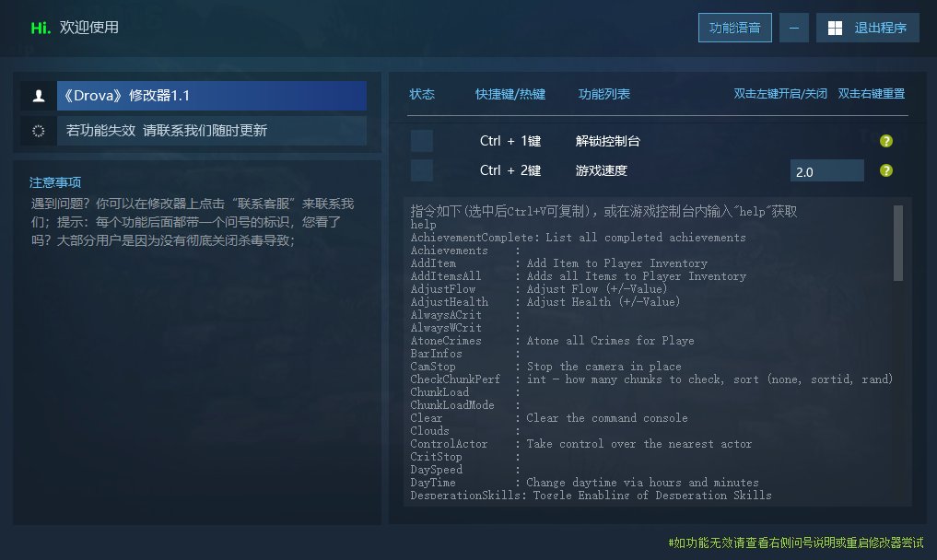Toggle the 解锁控制台 status checkbox
The width and height of the screenshot is (937, 560).
(x=422, y=141)
